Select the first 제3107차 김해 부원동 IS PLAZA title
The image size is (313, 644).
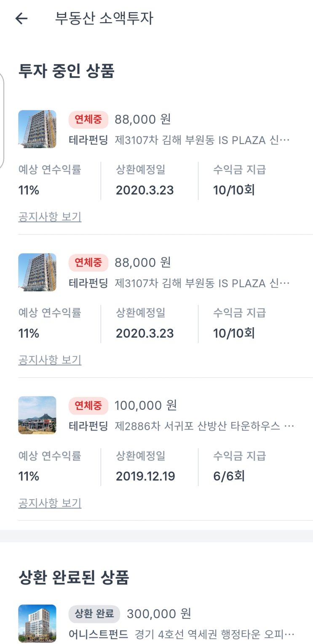pos(202,140)
